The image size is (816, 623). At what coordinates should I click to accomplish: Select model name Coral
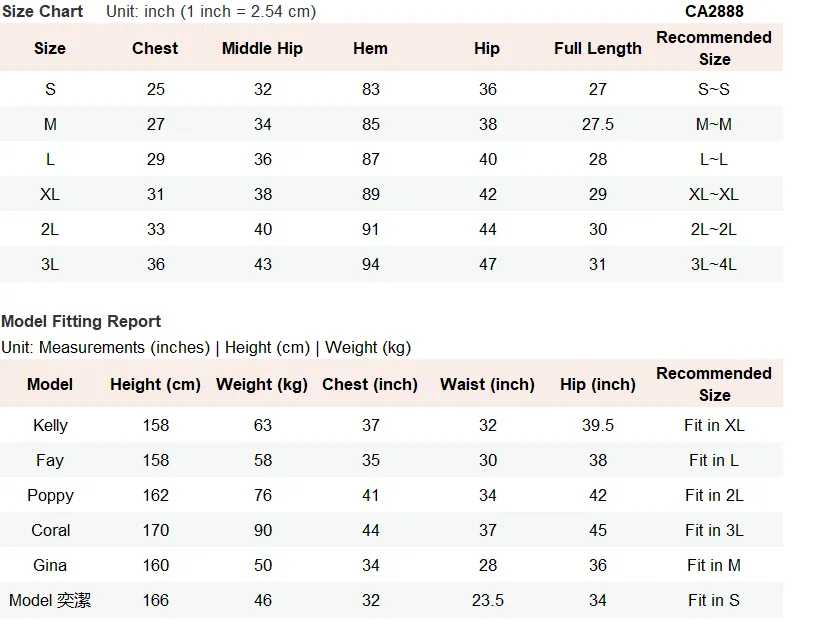[x=50, y=530]
